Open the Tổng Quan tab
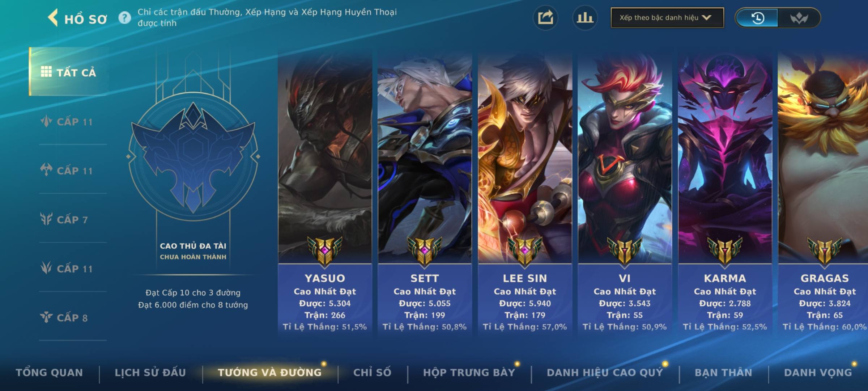This screenshot has width=868, height=391. (49, 372)
